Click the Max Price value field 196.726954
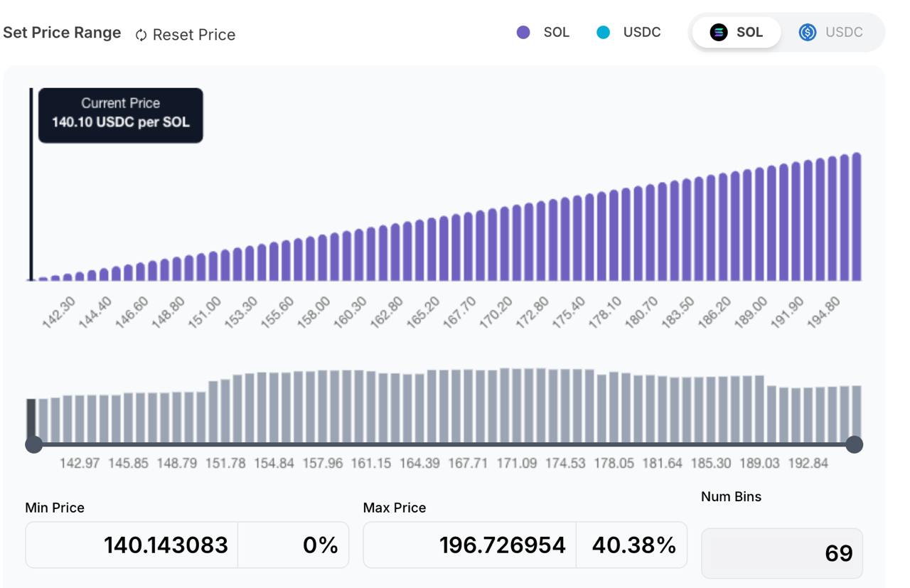 pos(469,545)
